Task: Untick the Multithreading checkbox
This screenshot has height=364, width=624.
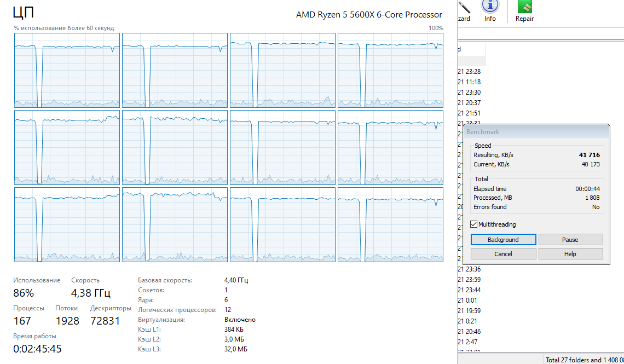Action: (473, 224)
